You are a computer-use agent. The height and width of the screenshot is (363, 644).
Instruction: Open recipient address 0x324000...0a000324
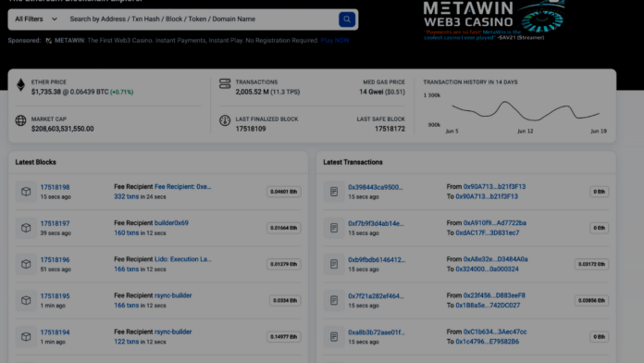487,269
